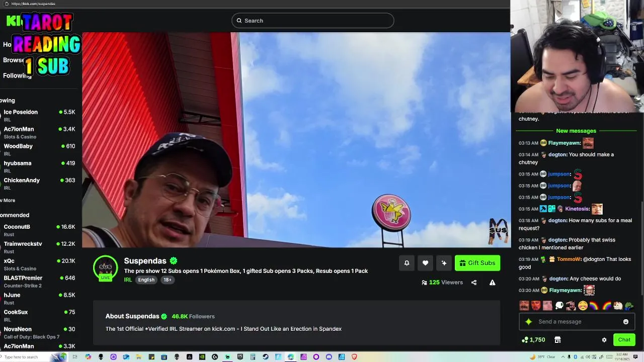Click the 18+ tag

[168, 280]
